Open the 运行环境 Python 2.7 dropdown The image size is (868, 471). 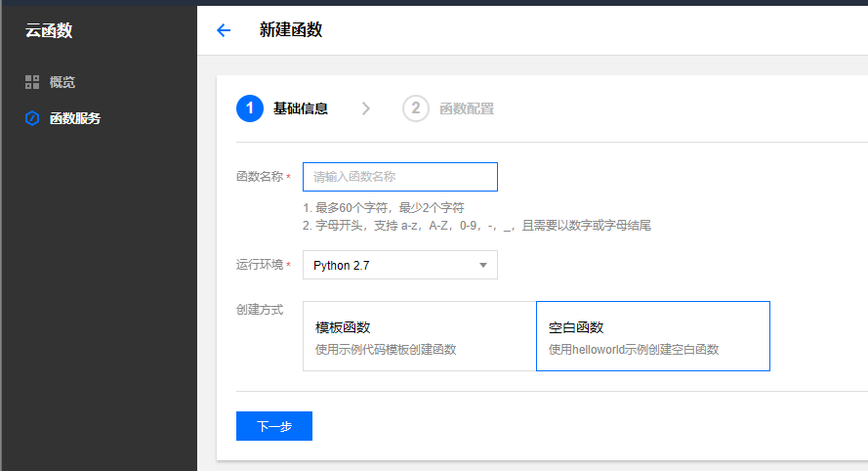400,265
